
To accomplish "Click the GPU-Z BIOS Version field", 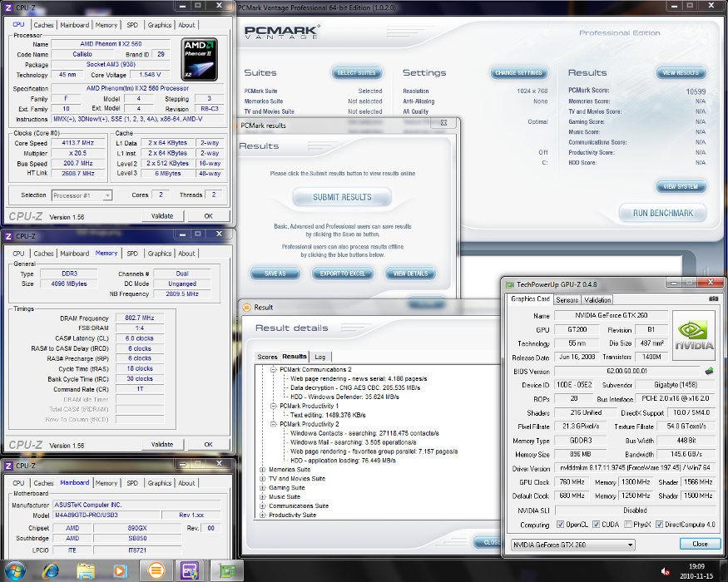I will pyautogui.click(x=627, y=372).
